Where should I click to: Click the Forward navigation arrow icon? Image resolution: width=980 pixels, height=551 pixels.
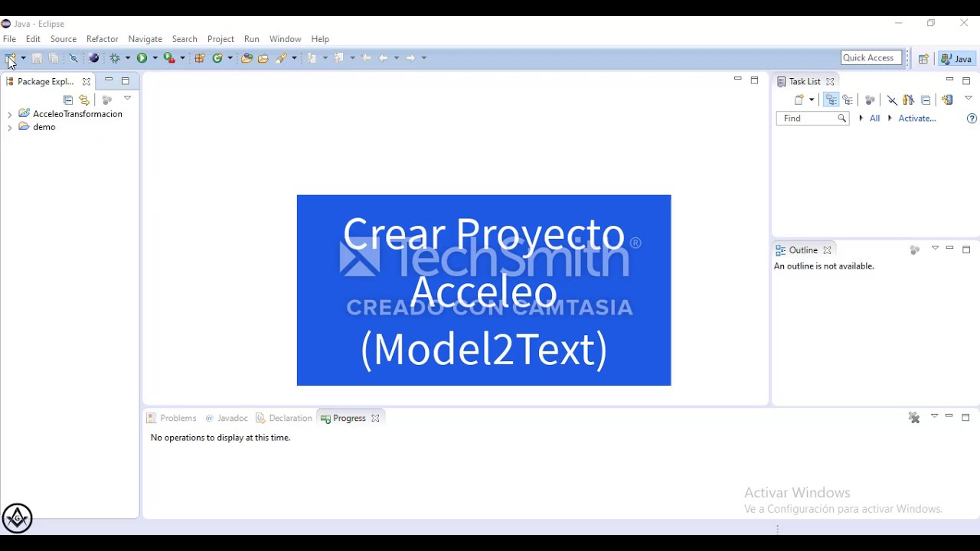[x=410, y=58]
